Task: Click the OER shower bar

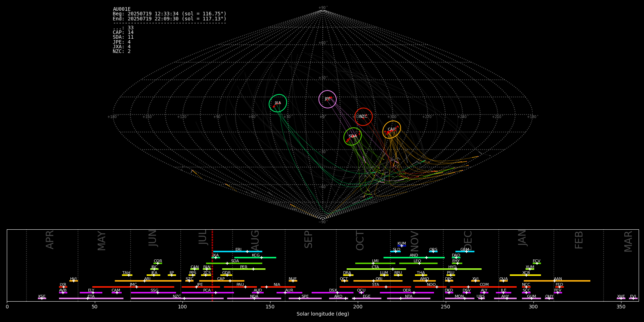Action: (407, 293)
